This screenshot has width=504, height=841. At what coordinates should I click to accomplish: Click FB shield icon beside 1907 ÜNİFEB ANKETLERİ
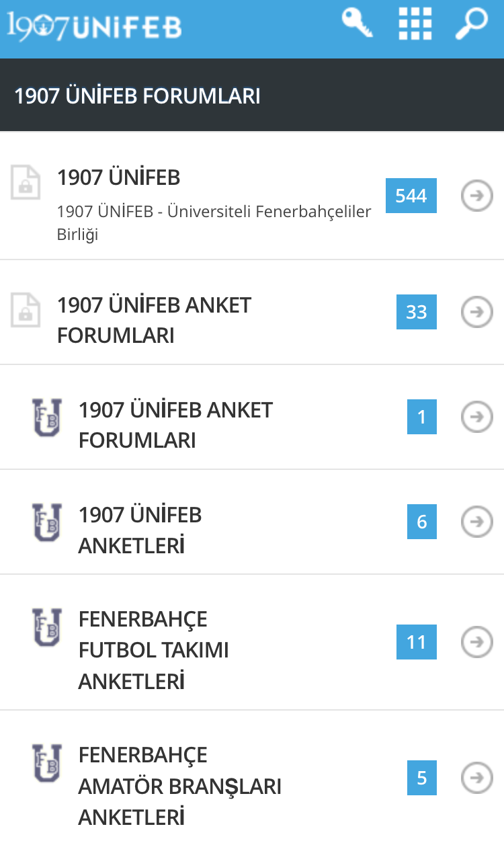(x=47, y=522)
